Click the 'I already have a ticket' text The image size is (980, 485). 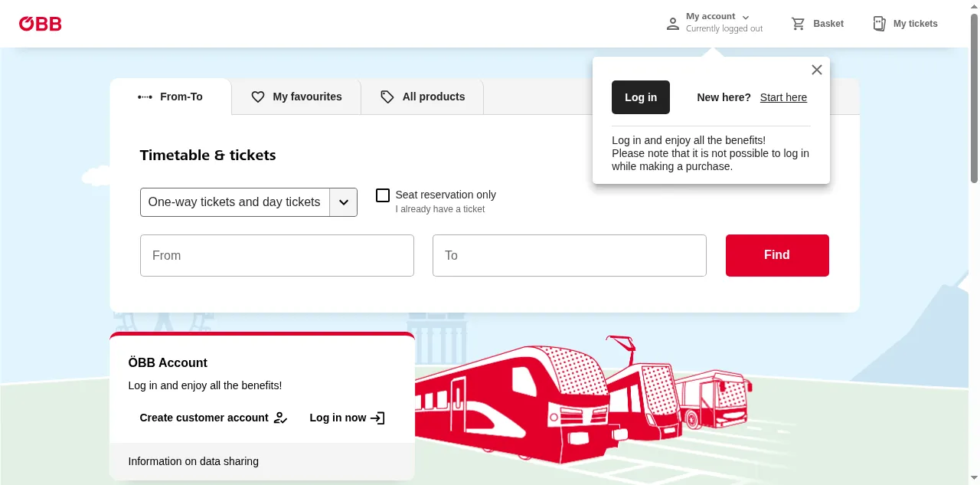point(440,209)
